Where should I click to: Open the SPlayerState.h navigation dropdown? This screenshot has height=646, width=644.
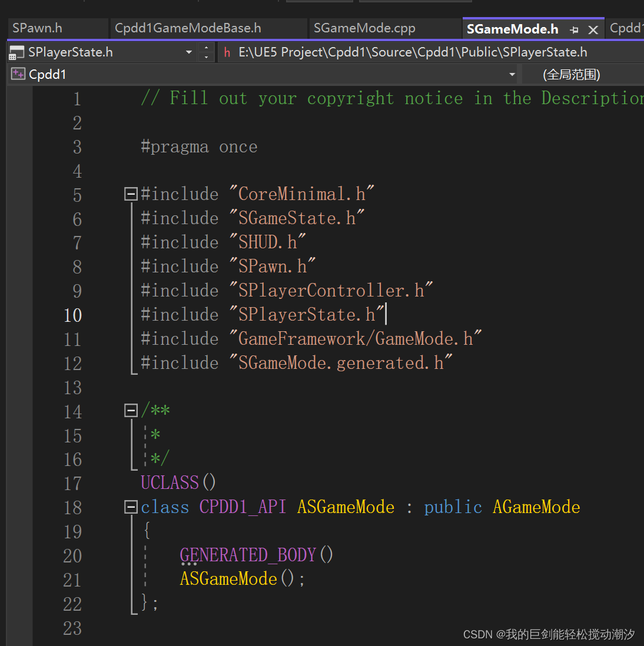tap(189, 52)
